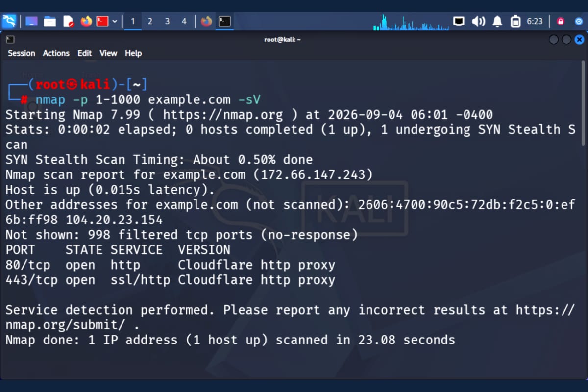This screenshot has height=392, width=588.
Task: Open the blue session logout icon
Action: 579,21
